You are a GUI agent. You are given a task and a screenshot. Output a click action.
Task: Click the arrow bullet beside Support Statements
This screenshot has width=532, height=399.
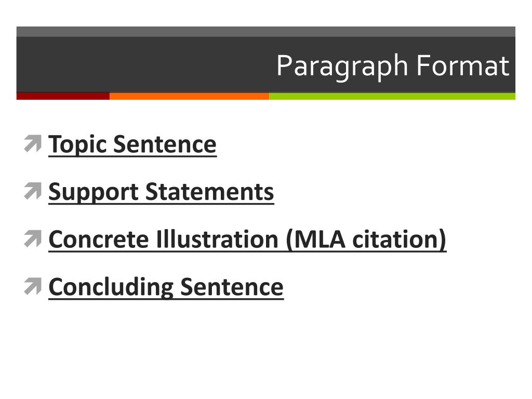(x=33, y=191)
